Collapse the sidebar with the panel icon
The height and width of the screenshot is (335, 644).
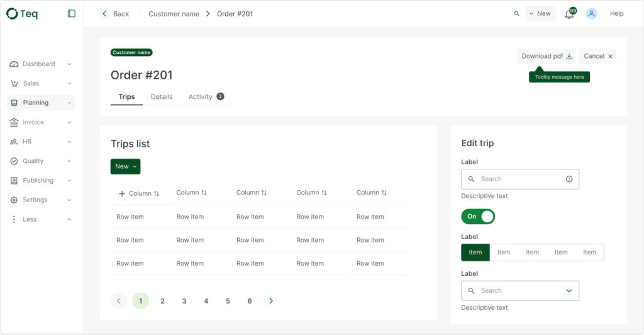pyautogui.click(x=72, y=13)
